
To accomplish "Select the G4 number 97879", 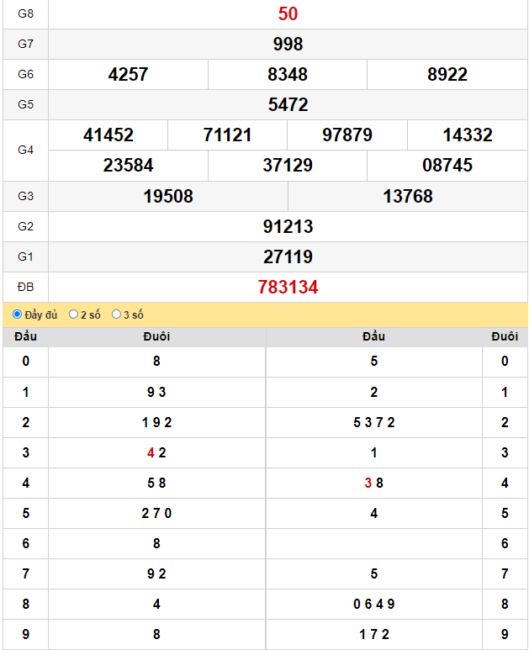I will [x=347, y=135].
